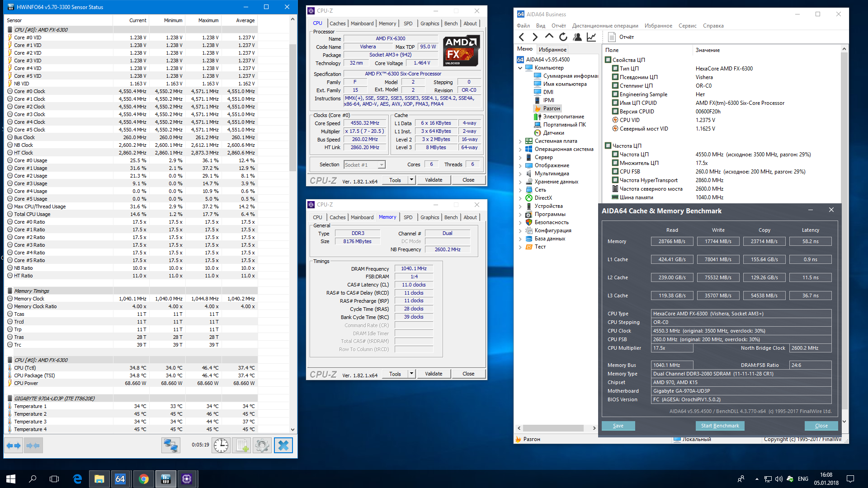
Task: Open Сервис menu in AIDA64
Action: [x=687, y=26]
